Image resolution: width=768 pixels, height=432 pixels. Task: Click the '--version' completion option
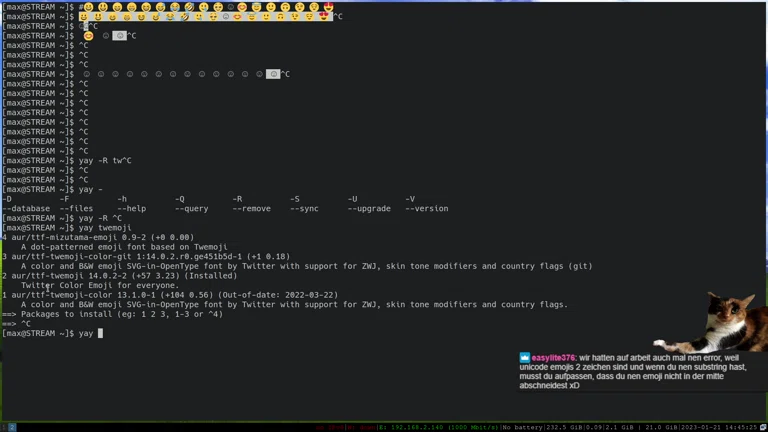coord(427,209)
